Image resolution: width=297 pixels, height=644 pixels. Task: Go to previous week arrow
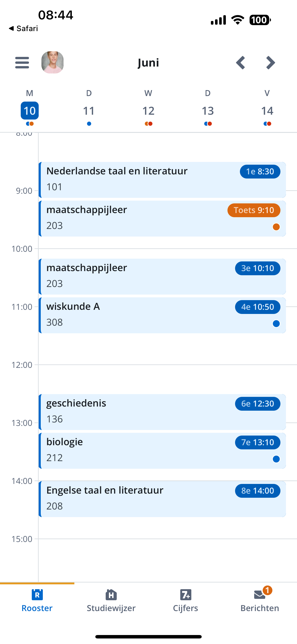pos(241,62)
